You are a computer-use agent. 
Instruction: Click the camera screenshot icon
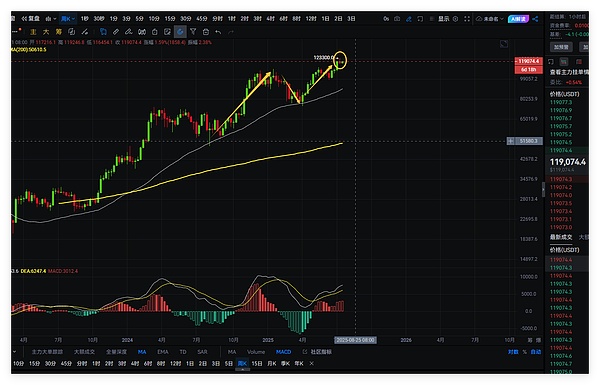(397, 19)
